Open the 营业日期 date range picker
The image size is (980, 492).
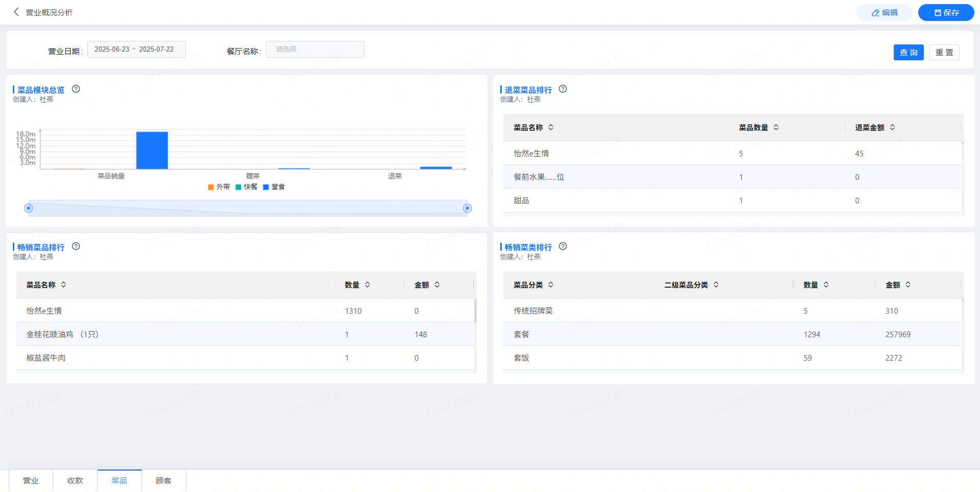[x=136, y=50]
